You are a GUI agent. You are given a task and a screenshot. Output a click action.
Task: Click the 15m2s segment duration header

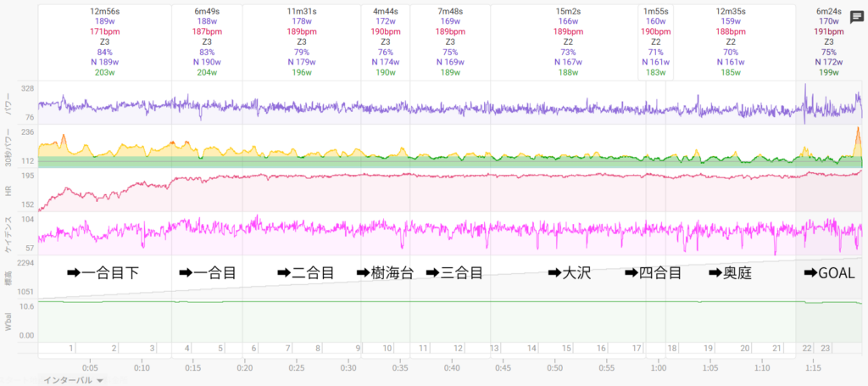[x=568, y=11]
